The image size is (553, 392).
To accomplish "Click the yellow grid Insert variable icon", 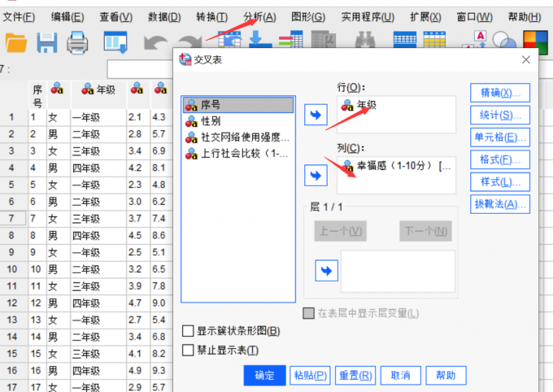I will (x=434, y=40).
